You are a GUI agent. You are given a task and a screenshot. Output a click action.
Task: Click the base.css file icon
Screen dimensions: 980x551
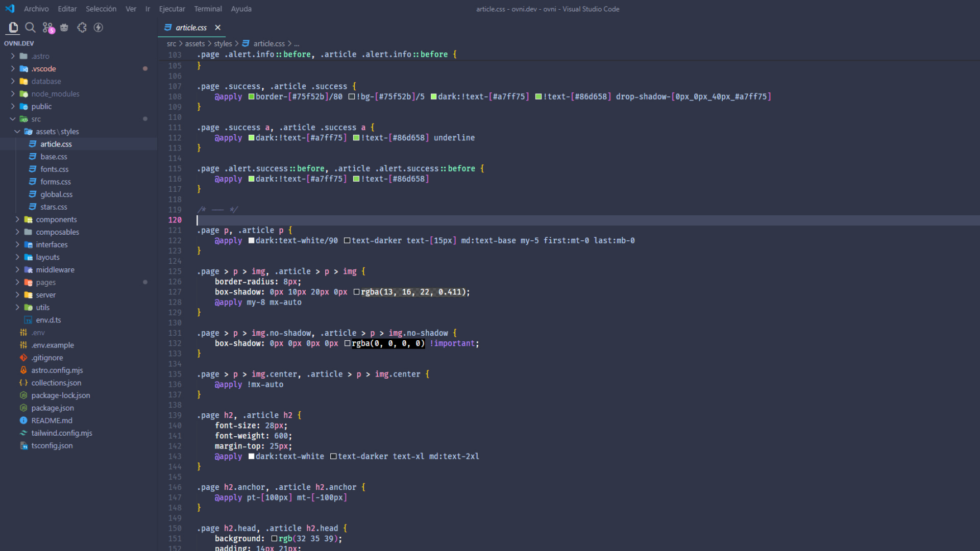(33, 157)
